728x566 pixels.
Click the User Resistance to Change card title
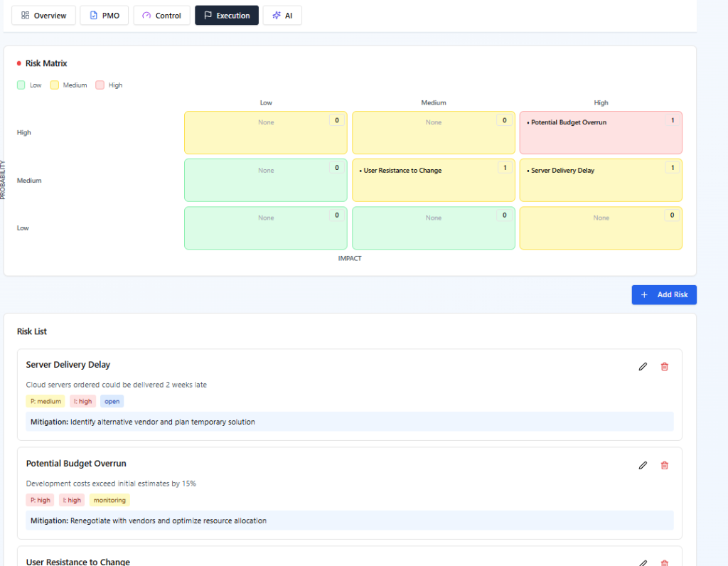pyautogui.click(x=78, y=562)
